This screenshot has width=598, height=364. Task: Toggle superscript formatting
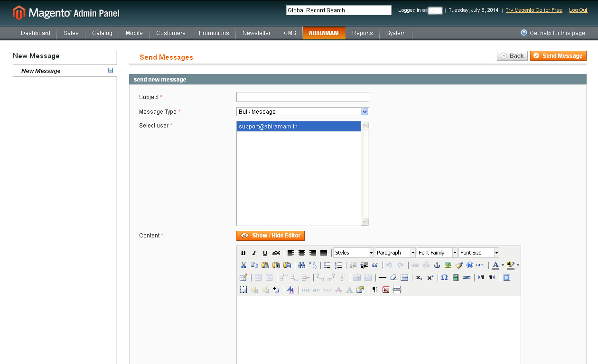[430, 278]
